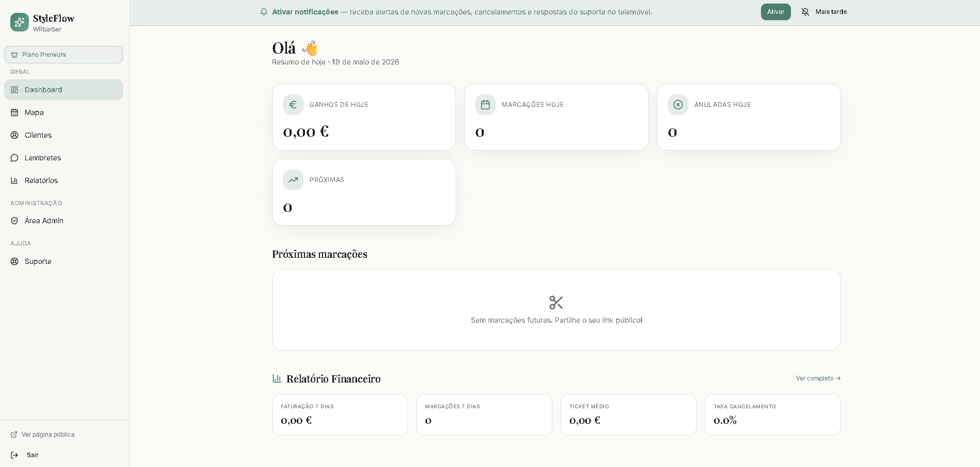Select the Anuladas hoje card
The image size is (980, 467).
[749, 117]
